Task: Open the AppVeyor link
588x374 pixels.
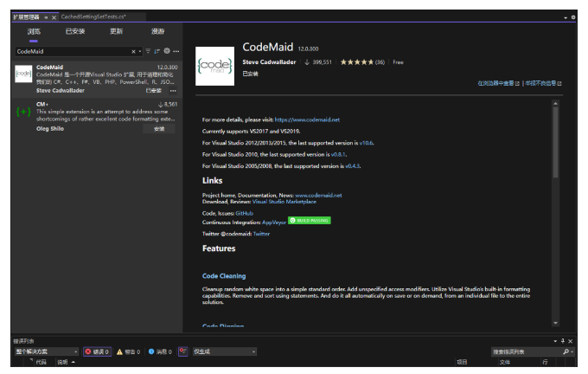Action: coord(274,222)
